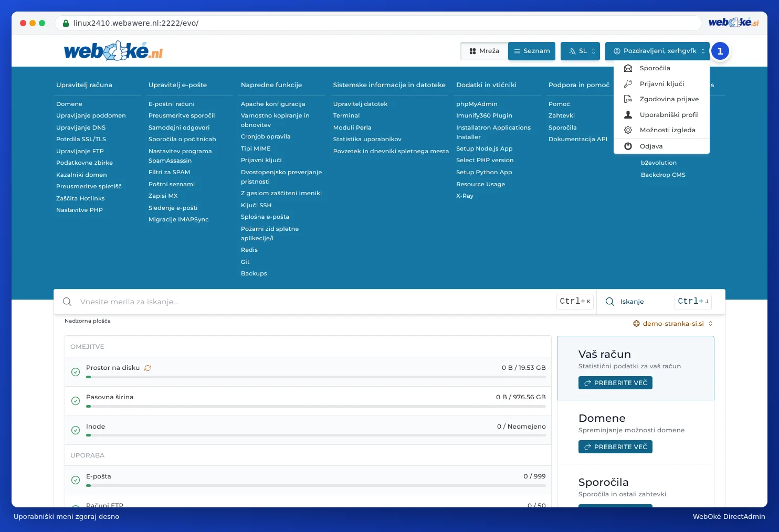The image size is (779, 532).
Task: Click the globe icon beside demo-stranka-si.si
Action: (x=636, y=324)
